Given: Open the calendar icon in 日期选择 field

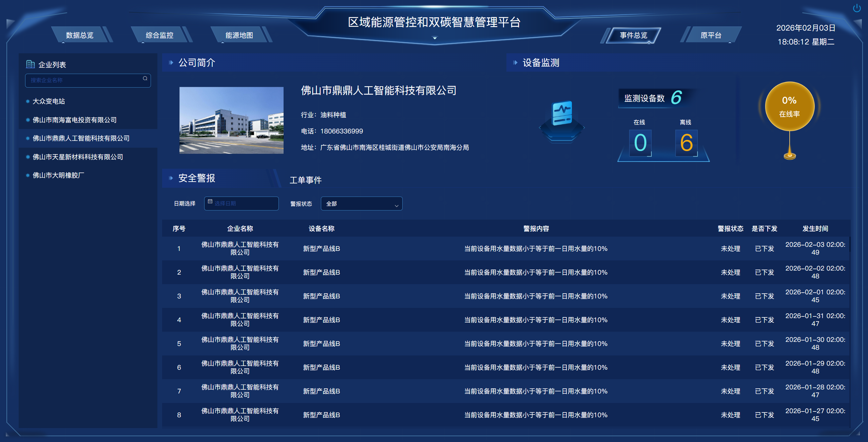Looking at the screenshot, I should click(210, 201).
